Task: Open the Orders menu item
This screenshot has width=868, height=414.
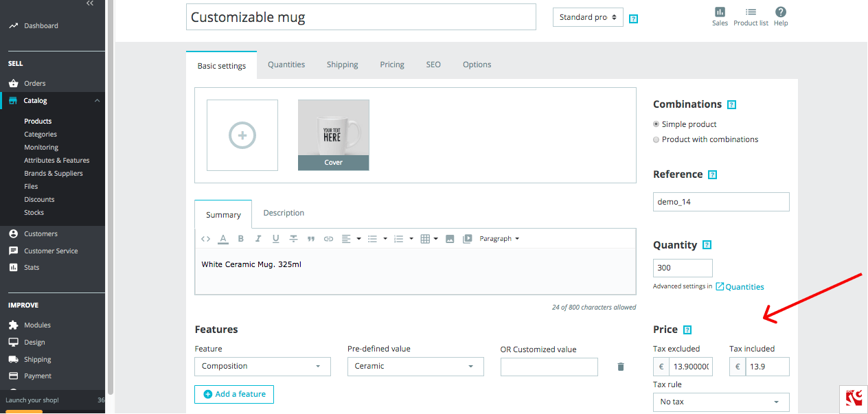Action: [34, 84]
